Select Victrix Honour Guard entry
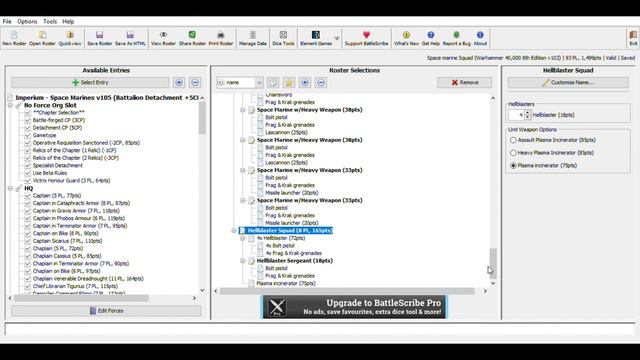The height and width of the screenshot is (360, 640). click(71, 180)
